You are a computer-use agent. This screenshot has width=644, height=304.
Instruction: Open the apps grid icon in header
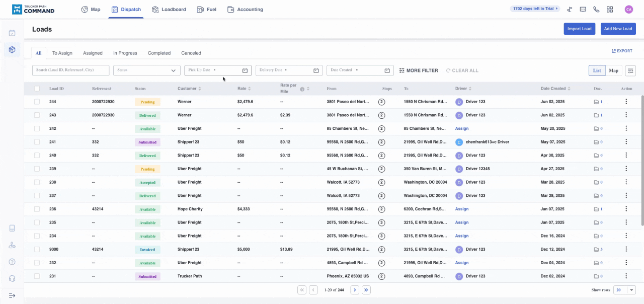pyautogui.click(x=610, y=9)
